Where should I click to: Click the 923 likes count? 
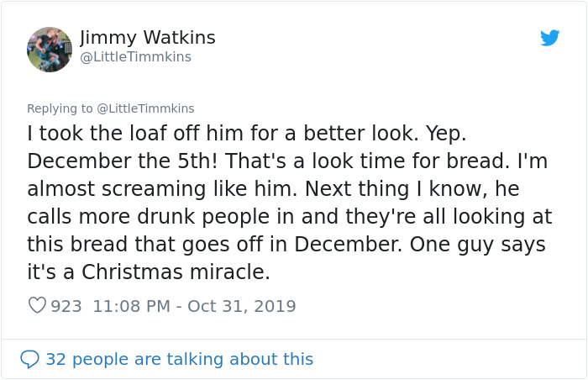point(66,306)
